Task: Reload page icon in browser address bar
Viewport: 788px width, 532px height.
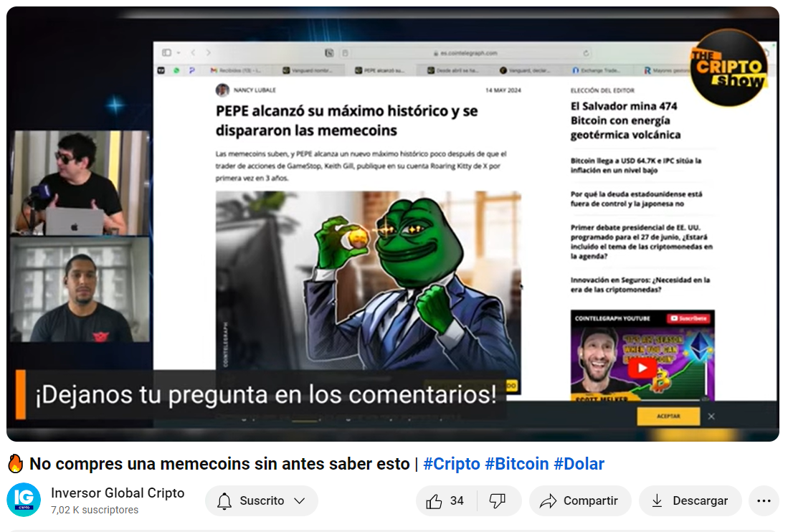Action: pyautogui.click(x=586, y=53)
